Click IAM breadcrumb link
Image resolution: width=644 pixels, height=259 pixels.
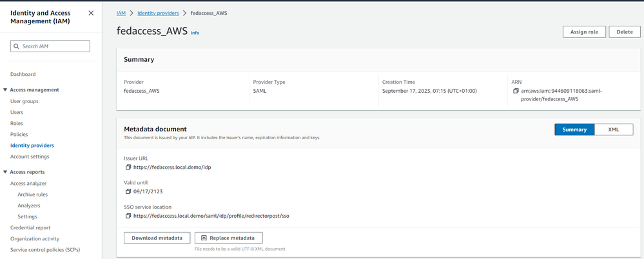coord(121,13)
